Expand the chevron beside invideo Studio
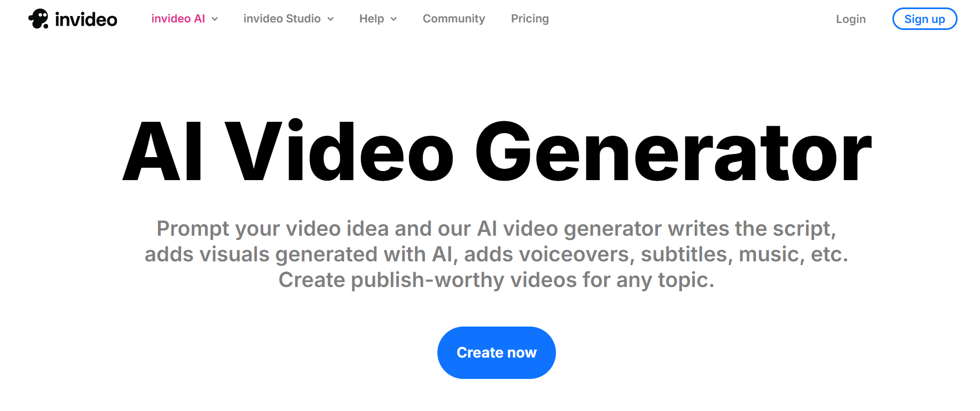The height and width of the screenshot is (411, 980). [331, 19]
